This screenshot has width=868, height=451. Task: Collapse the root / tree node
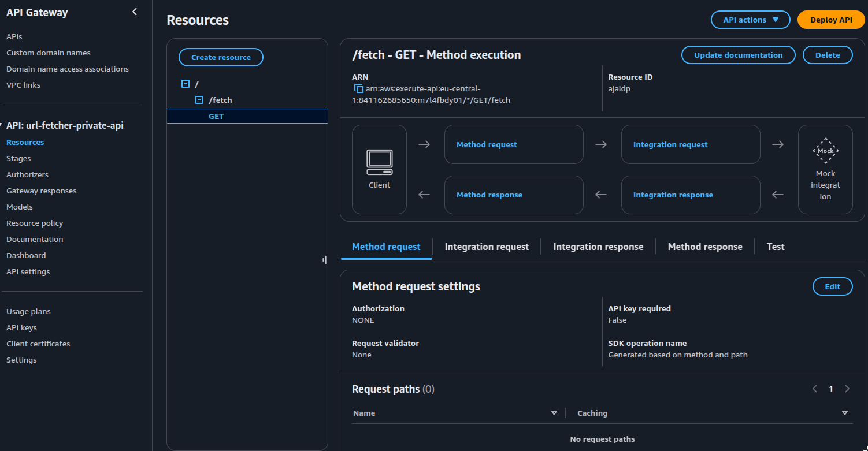coord(186,84)
